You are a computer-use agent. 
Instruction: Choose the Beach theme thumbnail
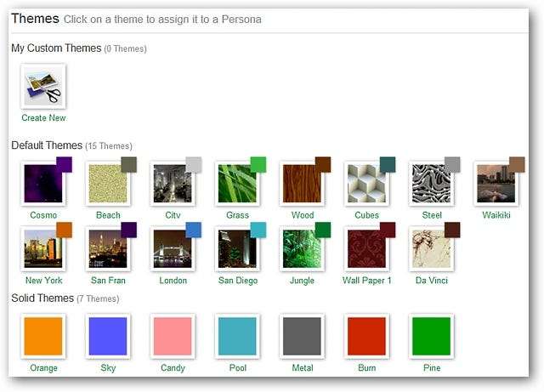point(108,184)
